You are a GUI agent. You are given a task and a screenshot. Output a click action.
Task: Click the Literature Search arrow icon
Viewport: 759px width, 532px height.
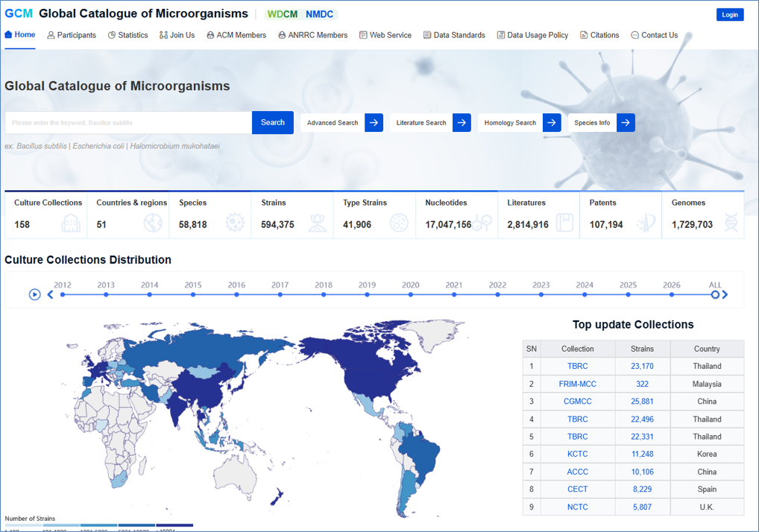(x=462, y=123)
